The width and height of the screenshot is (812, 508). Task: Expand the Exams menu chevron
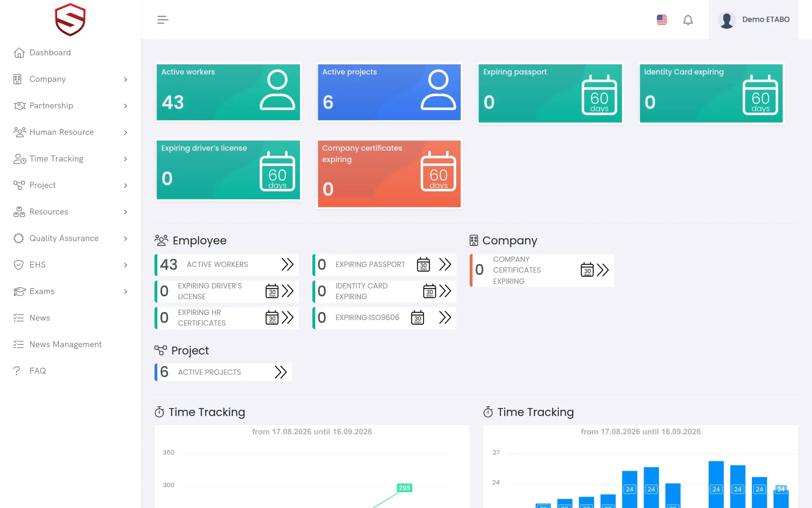click(126, 292)
